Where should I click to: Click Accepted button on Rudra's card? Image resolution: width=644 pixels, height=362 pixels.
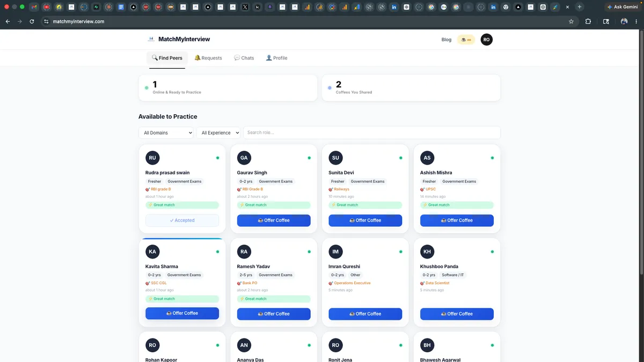coord(182,220)
